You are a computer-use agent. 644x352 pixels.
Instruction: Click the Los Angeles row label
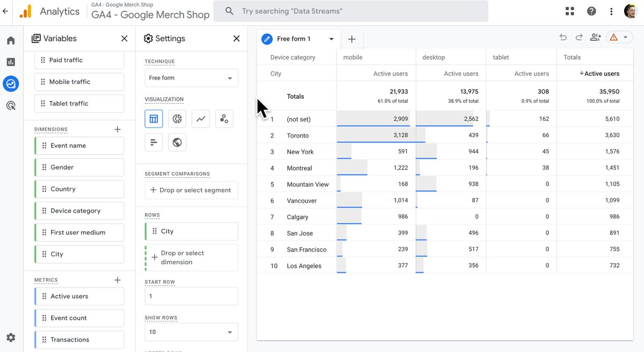pos(304,266)
